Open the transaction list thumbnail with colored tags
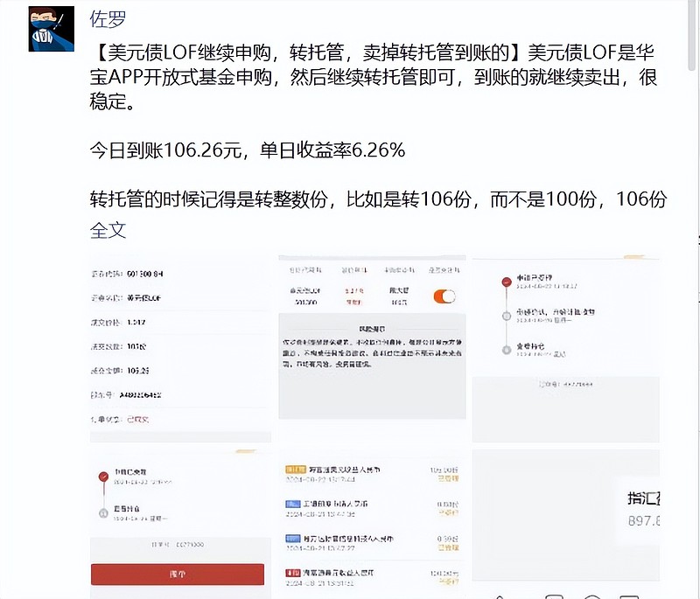The width and height of the screenshot is (700, 599). pos(372,524)
